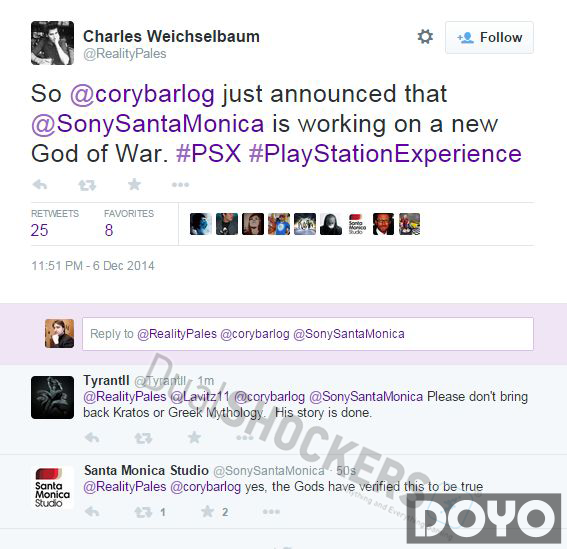Open Santa Monica Studio logo avatar in replies
The width and height of the screenshot is (567, 549).
(52, 487)
